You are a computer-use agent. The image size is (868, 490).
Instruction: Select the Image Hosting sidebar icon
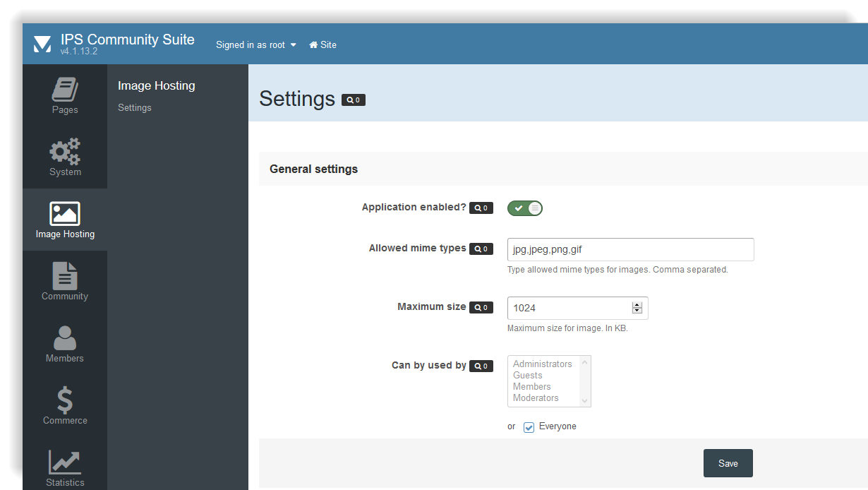coord(65,214)
